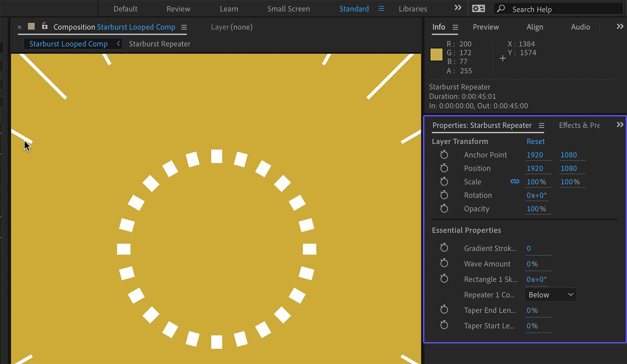
Task: Expand hidden panels with the Audio row chevron
Action: pos(618,26)
